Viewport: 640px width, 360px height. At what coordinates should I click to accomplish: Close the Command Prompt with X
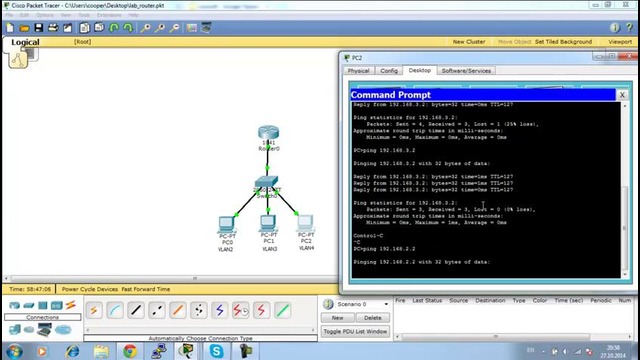pyautogui.click(x=622, y=95)
